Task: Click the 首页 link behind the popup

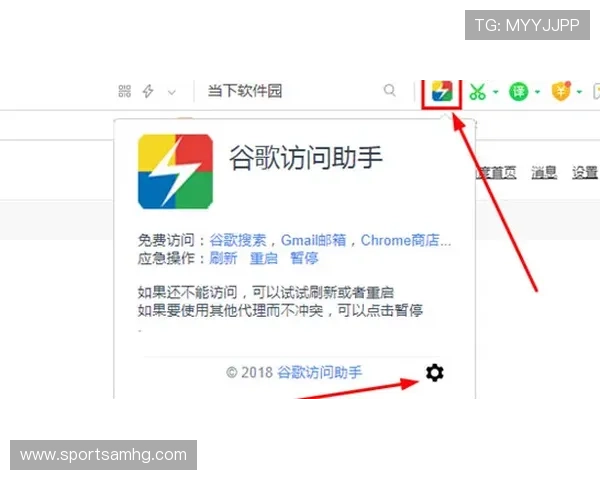Action: tap(497, 173)
